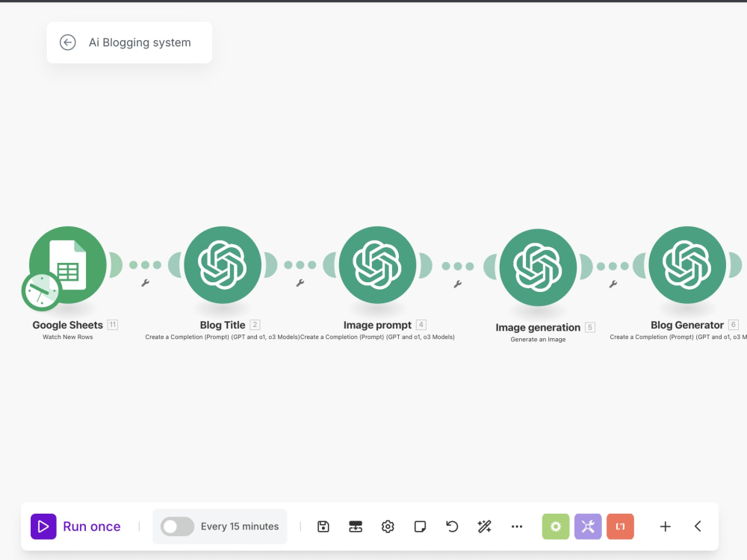747x560 pixels.
Task: Click module number 2 badge on Blog Title
Action: [255, 325]
